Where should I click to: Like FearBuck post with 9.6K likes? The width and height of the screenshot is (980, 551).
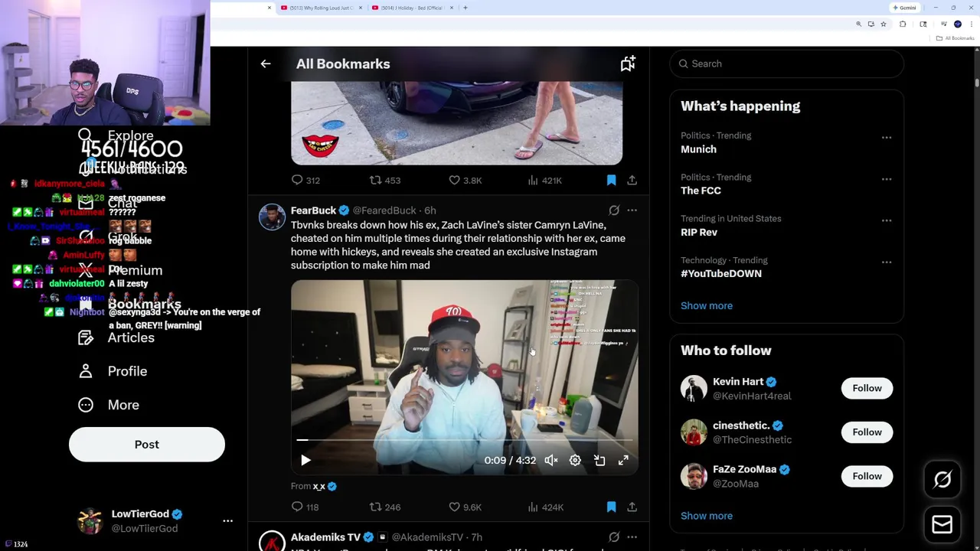[x=455, y=507]
